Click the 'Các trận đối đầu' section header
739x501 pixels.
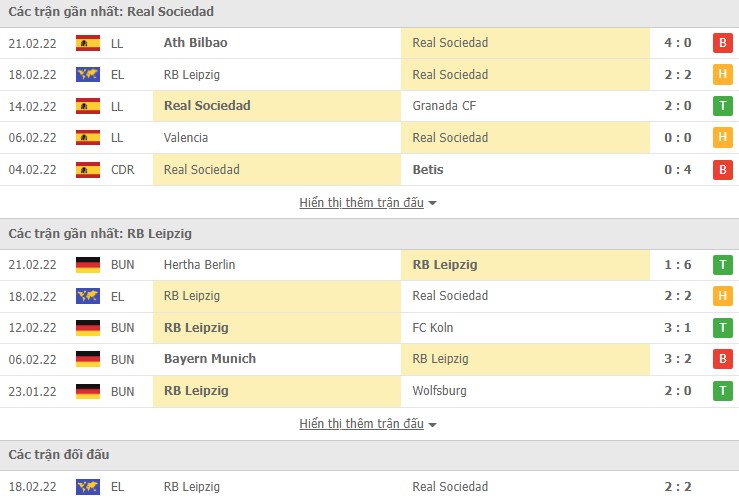pyautogui.click(x=59, y=455)
